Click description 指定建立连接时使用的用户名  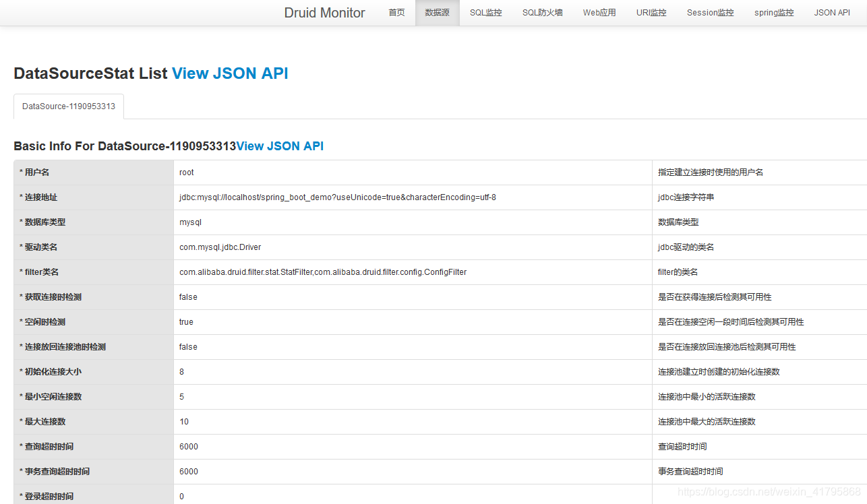coord(711,172)
